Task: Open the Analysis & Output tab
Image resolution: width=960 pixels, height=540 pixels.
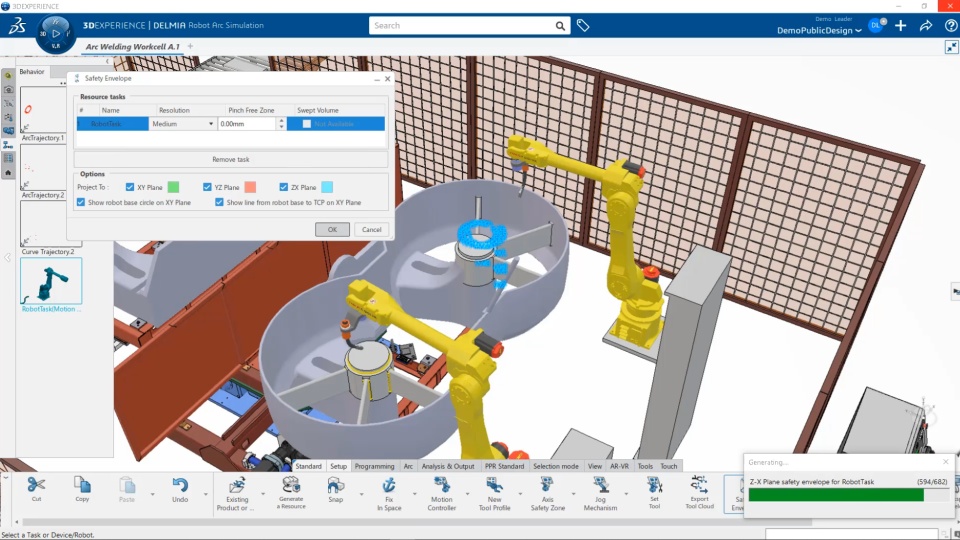Action: 448,466
